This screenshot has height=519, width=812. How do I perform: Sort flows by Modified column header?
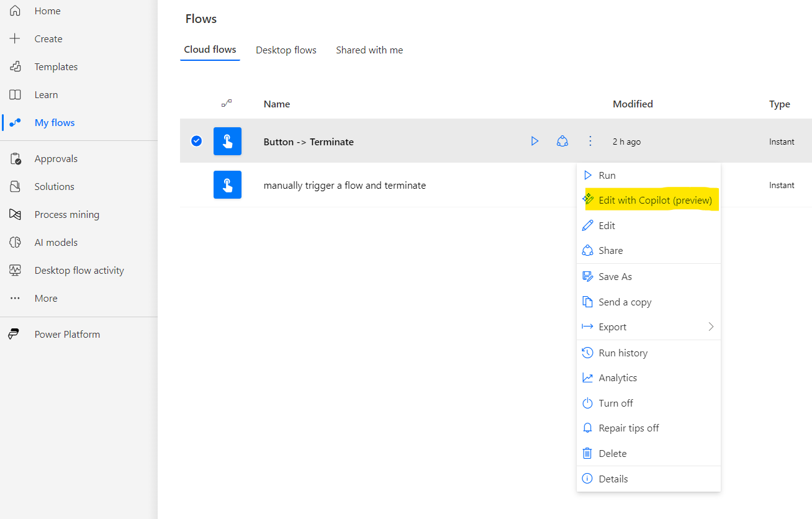633,104
